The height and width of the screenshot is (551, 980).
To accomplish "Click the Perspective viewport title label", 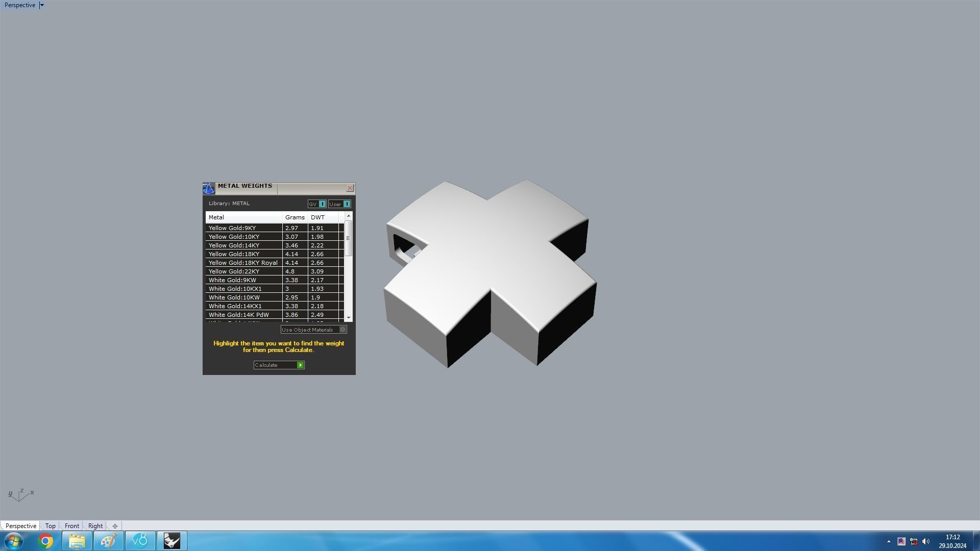I will (20, 5).
